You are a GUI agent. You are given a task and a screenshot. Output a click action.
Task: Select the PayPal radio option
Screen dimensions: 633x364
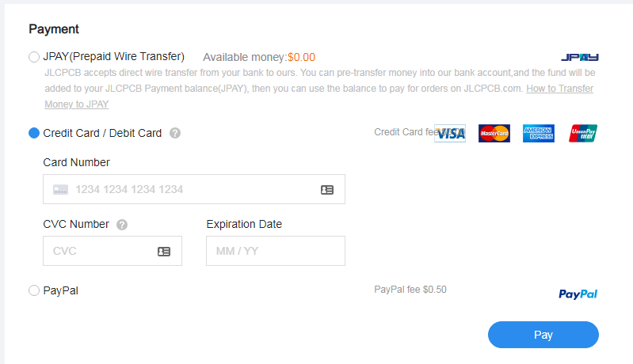click(34, 290)
